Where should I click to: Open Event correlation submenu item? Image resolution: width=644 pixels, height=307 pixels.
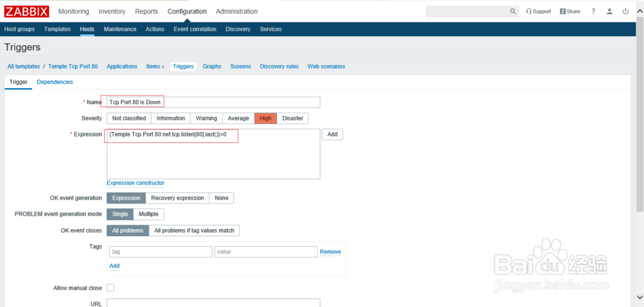194,29
